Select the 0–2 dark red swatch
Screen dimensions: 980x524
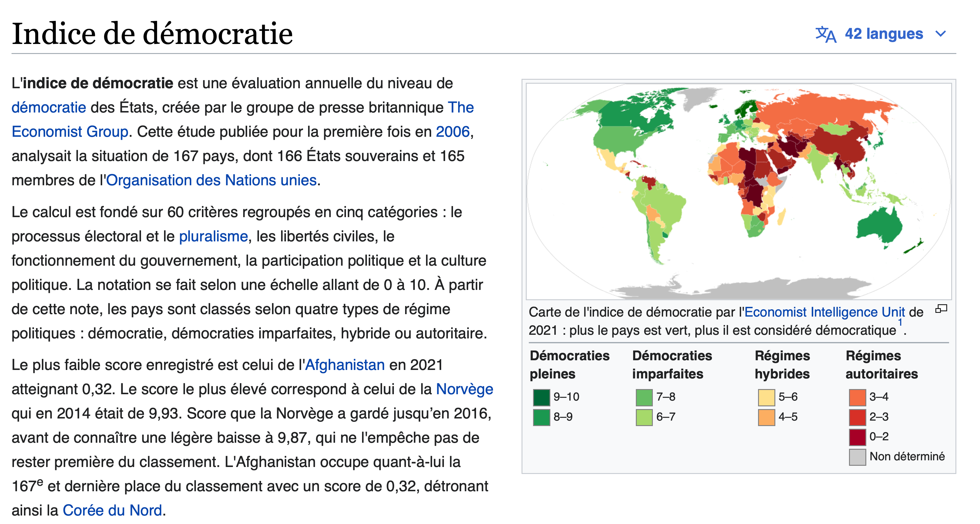857,437
